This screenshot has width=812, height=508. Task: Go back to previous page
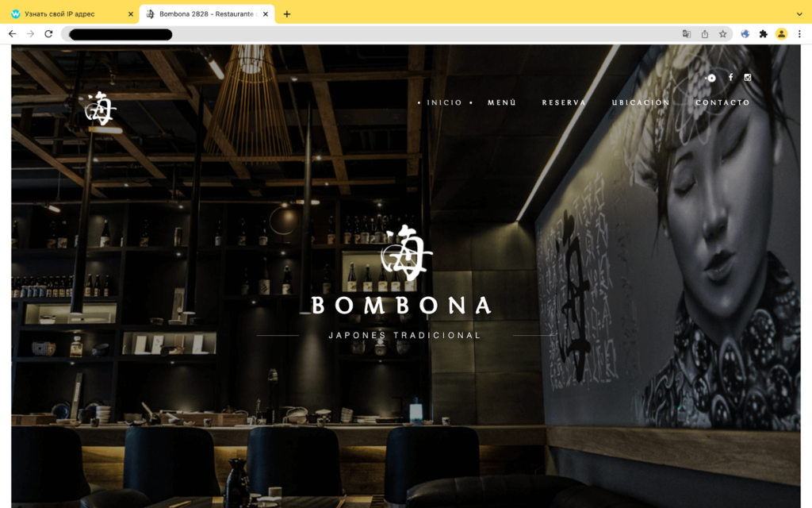(x=13, y=34)
